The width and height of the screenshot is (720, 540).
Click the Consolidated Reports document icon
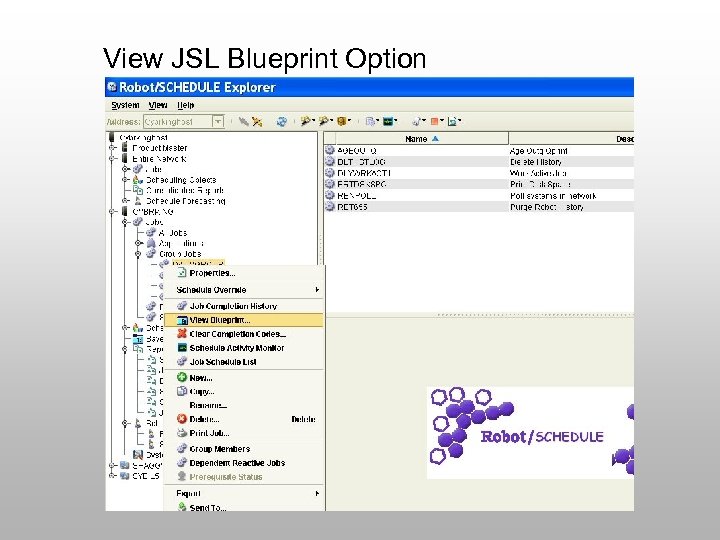pos(138,190)
